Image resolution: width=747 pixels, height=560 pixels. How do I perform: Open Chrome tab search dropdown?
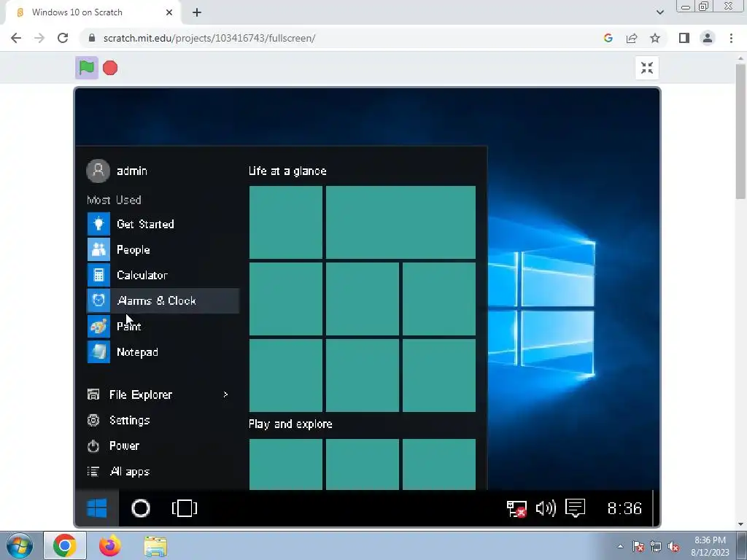coord(659,12)
